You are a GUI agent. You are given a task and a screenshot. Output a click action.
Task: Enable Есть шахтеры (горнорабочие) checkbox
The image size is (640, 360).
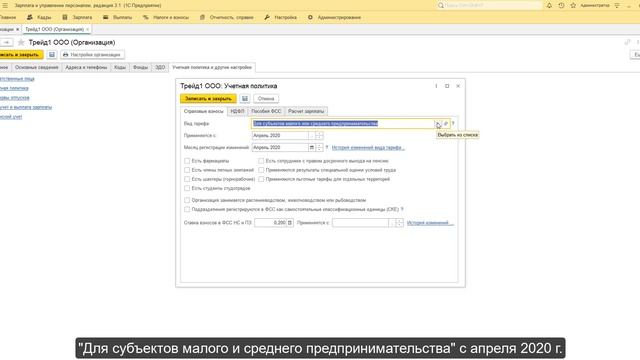coord(187,179)
